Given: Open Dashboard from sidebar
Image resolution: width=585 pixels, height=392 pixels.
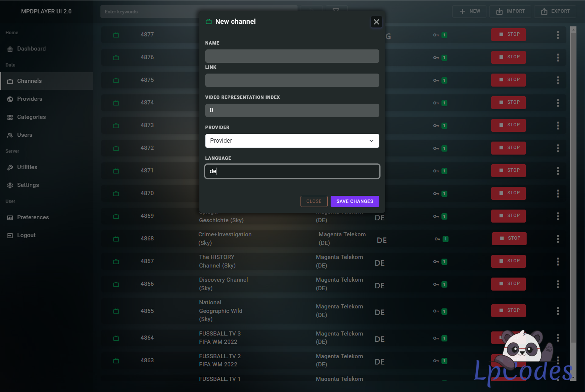Looking at the screenshot, I should pos(31,49).
